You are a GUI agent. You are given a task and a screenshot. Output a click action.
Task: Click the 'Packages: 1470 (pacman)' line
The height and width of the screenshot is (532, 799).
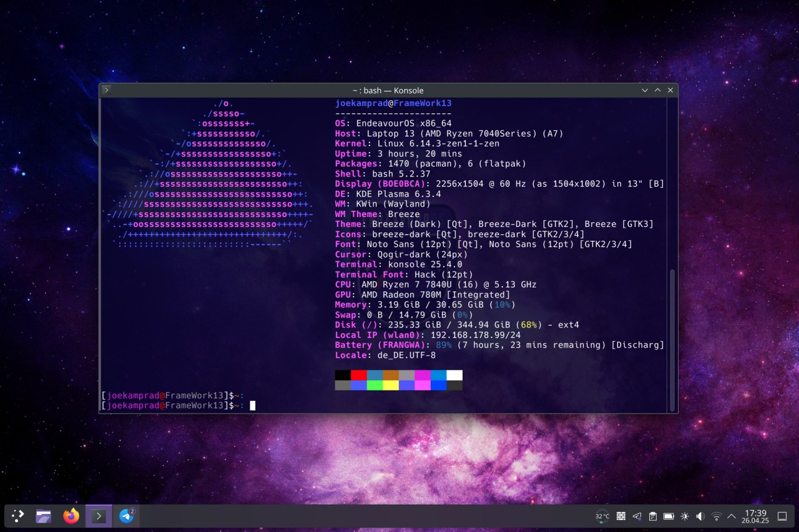coord(431,163)
